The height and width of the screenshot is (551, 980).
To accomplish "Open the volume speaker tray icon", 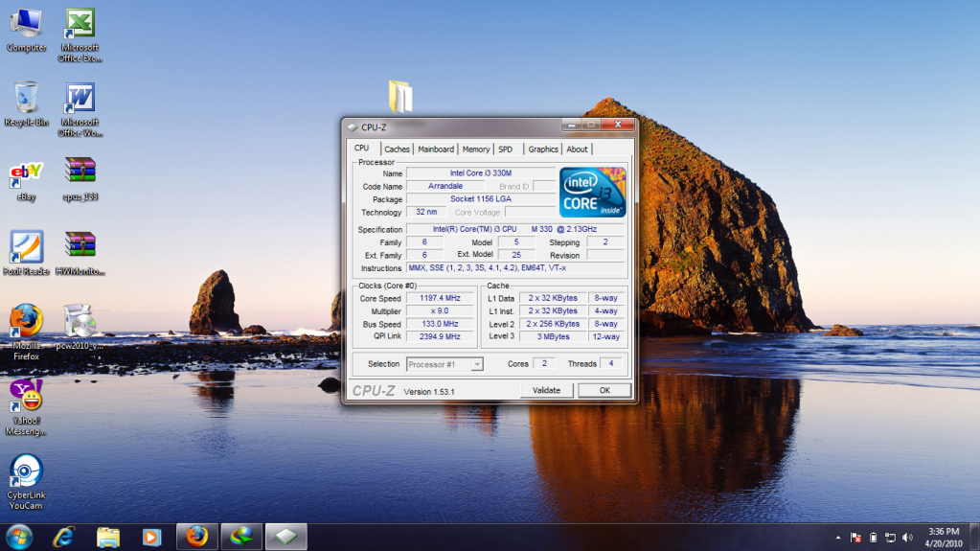I will click(x=907, y=538).
